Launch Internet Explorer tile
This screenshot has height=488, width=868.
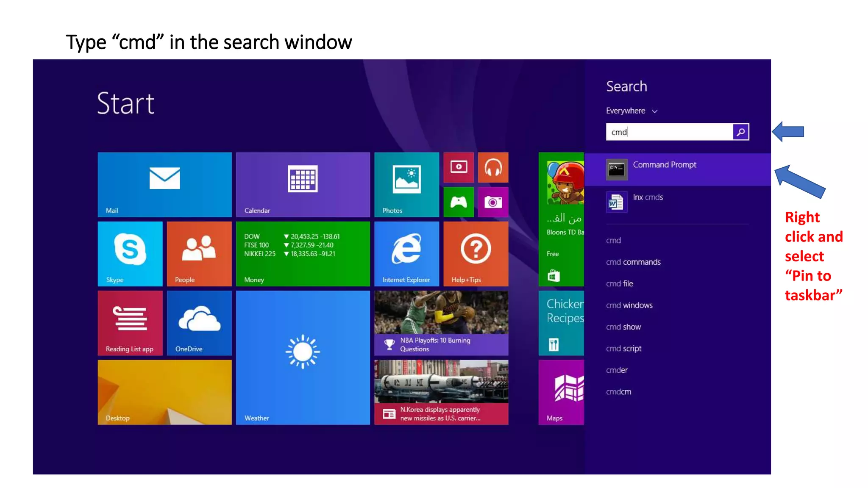[406, 254]
